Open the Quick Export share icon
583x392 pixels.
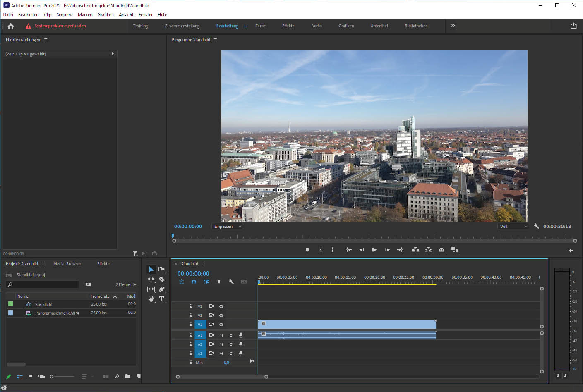coord(573,26)
